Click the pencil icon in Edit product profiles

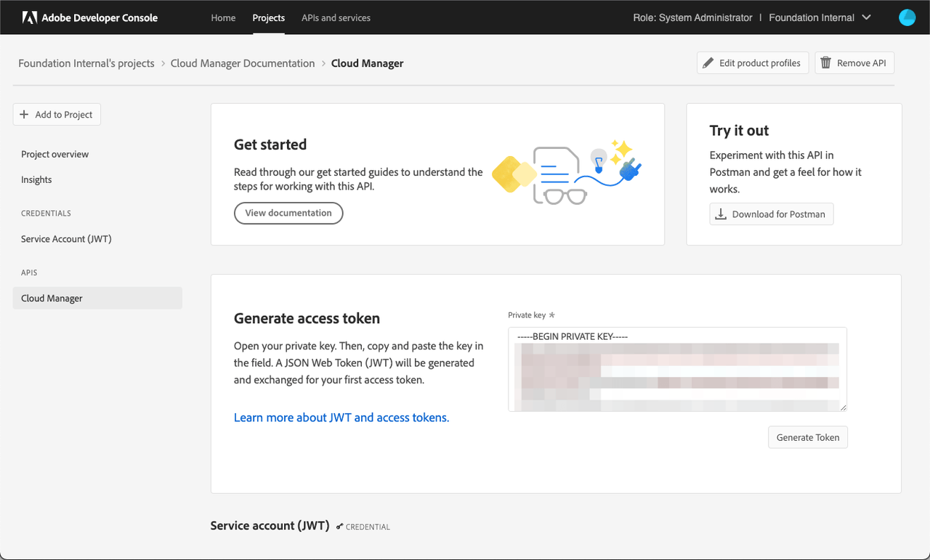point(708,63)
